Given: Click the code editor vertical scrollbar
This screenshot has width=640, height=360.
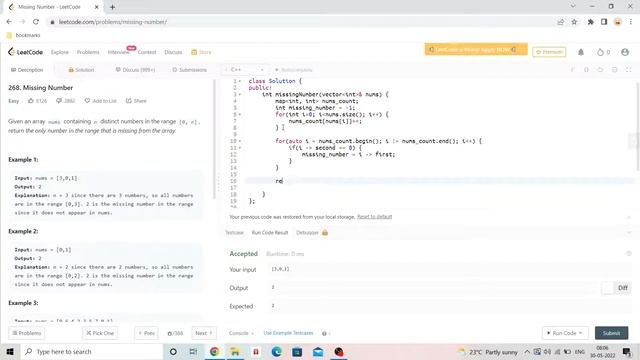Looking at the screenshot, I should point(637,126).
